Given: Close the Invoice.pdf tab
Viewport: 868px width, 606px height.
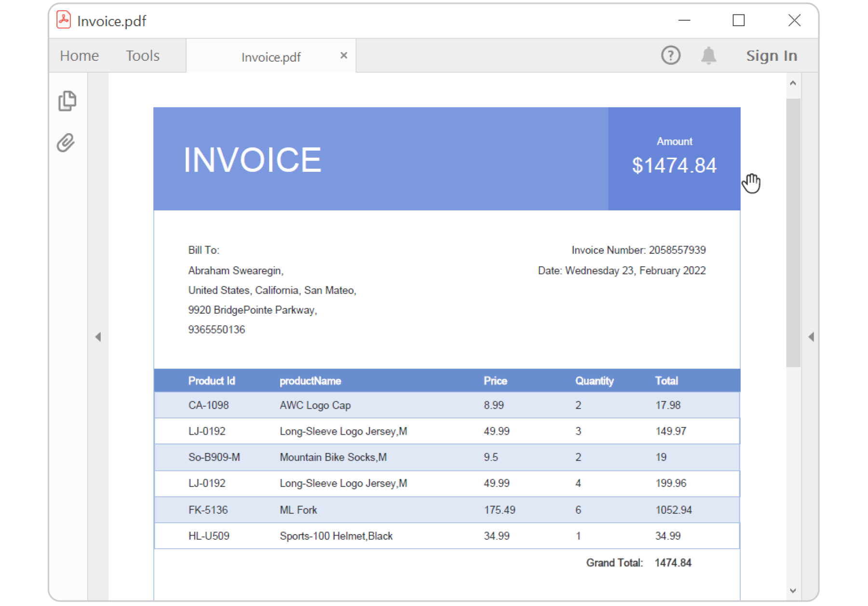Looking at the screenshot, I should [x=343, y=55].
